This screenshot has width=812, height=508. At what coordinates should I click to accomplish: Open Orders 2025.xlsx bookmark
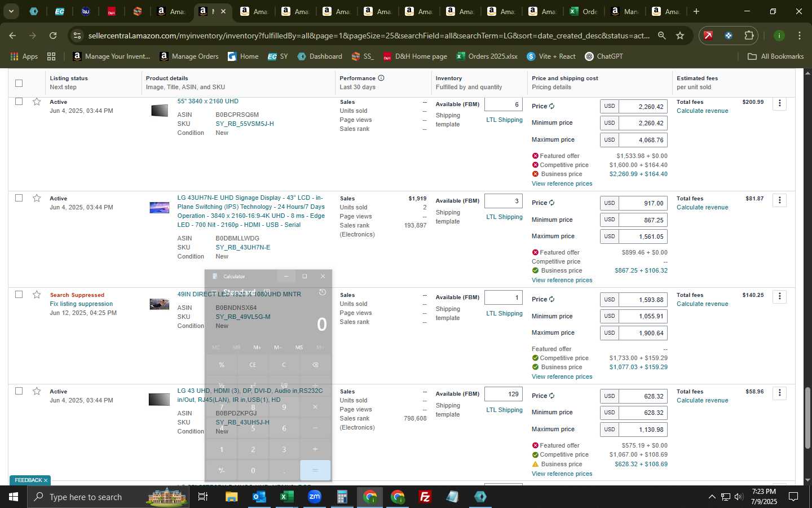click(x=487, y=56)
